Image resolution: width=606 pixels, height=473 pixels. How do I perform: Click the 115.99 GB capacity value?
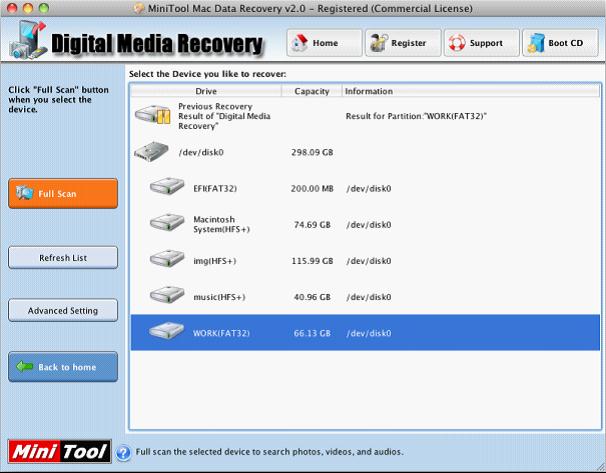pos(312,261)
